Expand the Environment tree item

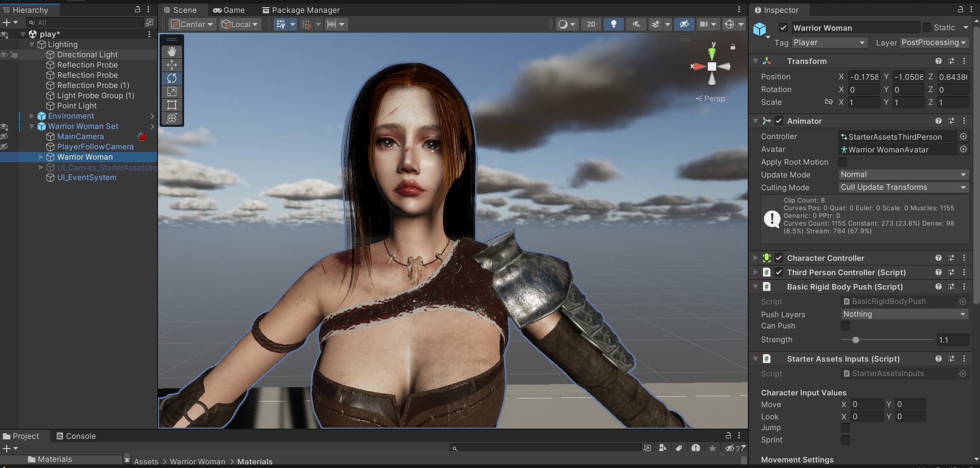click(x=32, y=116)
